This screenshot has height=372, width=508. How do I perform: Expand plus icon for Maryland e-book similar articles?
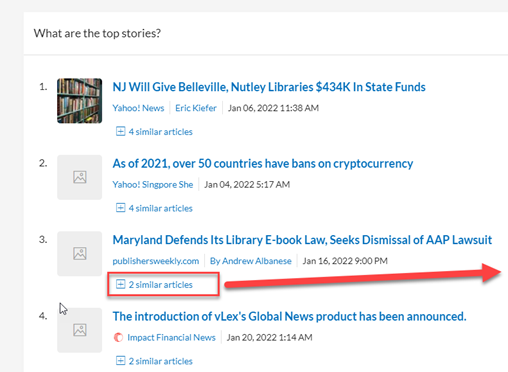click(120, 284)
